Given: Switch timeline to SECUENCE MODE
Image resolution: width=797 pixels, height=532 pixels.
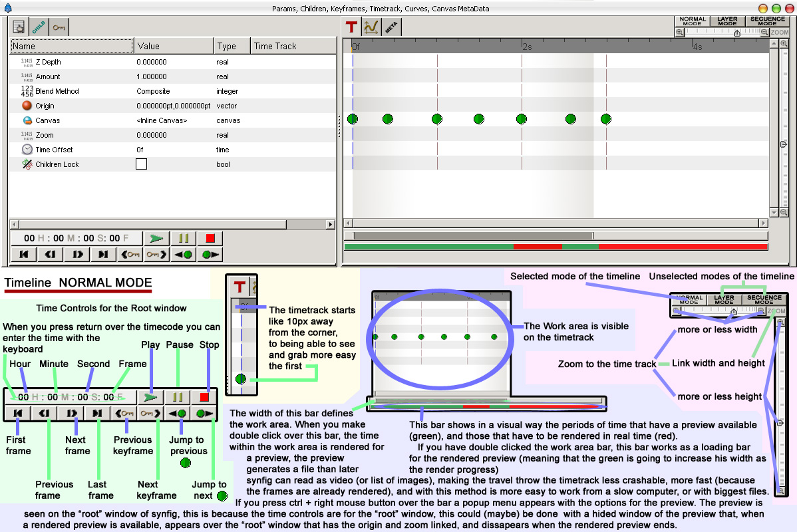Looking at the screenshot, I should 768,21.
